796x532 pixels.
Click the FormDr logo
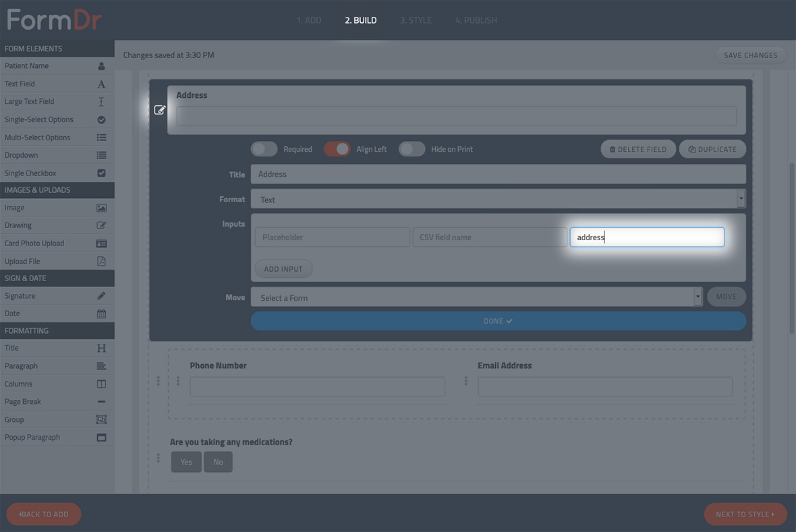[x=54, y=20]
